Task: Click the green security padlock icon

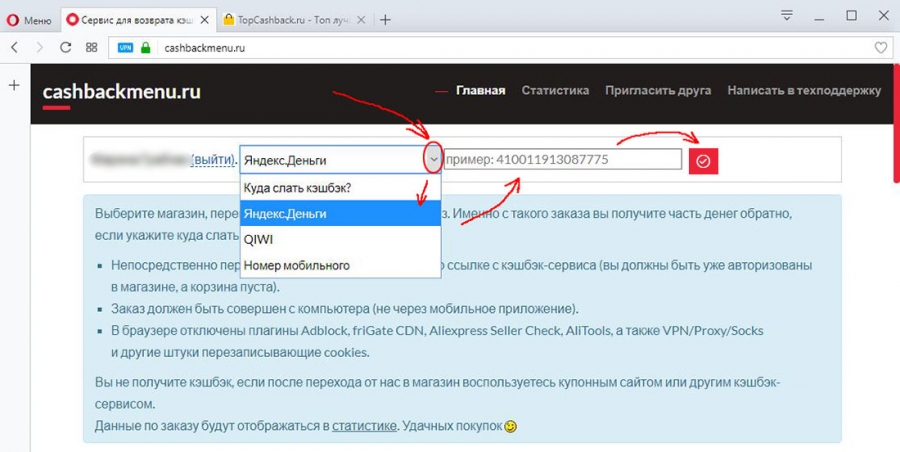Action: tap(146, 48)
